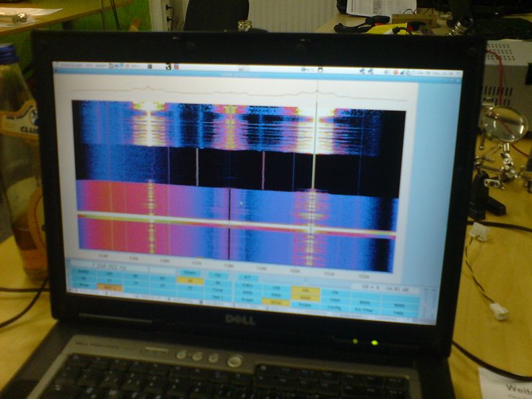Click the spectrum graph trace above the waterfall
Image resolution: width=532 pixels, height=399 pixels.
coord(237,92)
